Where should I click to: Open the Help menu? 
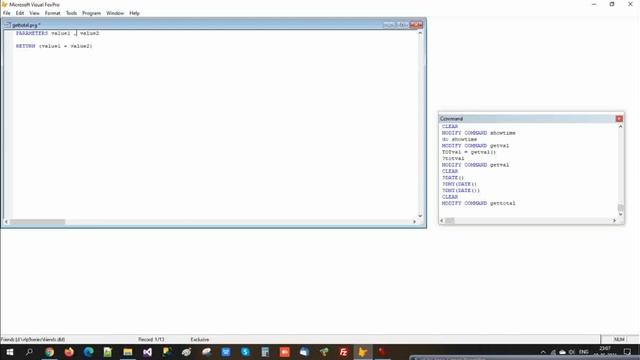(x=134, y=13)
